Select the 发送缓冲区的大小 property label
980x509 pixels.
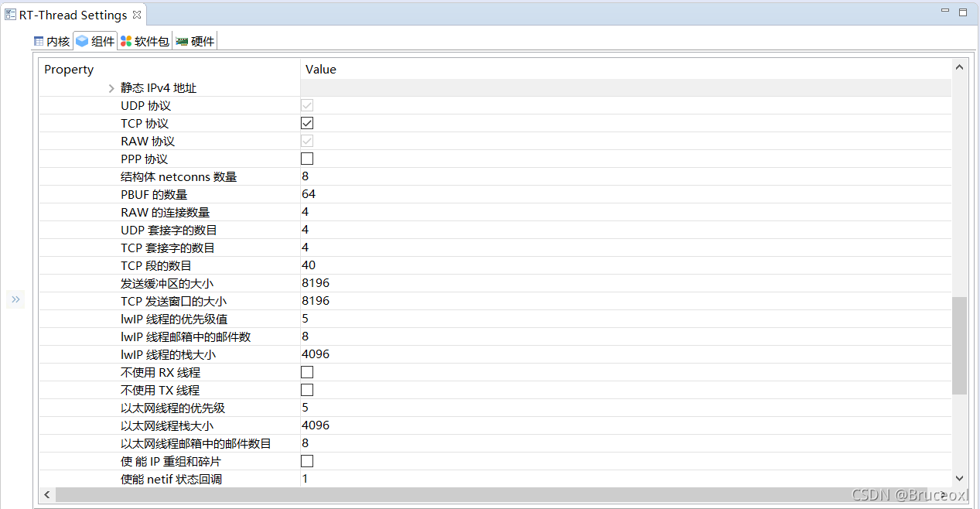167,284
